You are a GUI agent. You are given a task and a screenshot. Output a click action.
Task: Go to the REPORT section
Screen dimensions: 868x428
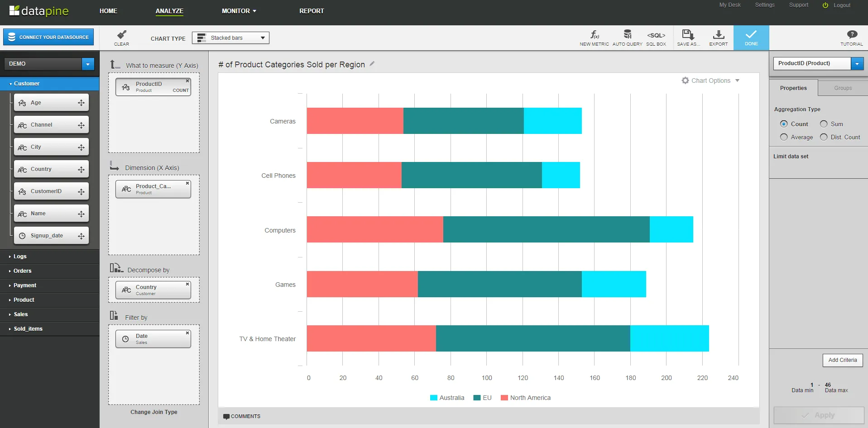pos(312,10)
